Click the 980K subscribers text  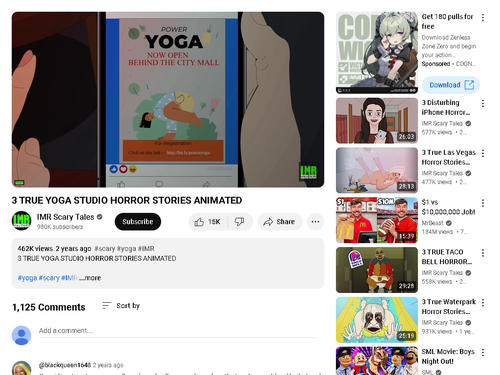[60, 227]
